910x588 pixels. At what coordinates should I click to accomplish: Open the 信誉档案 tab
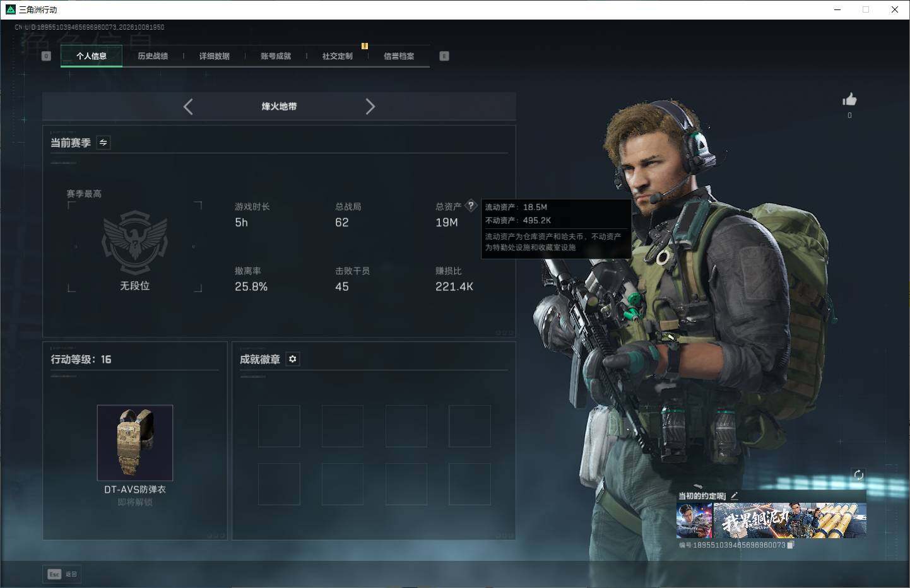399,56
